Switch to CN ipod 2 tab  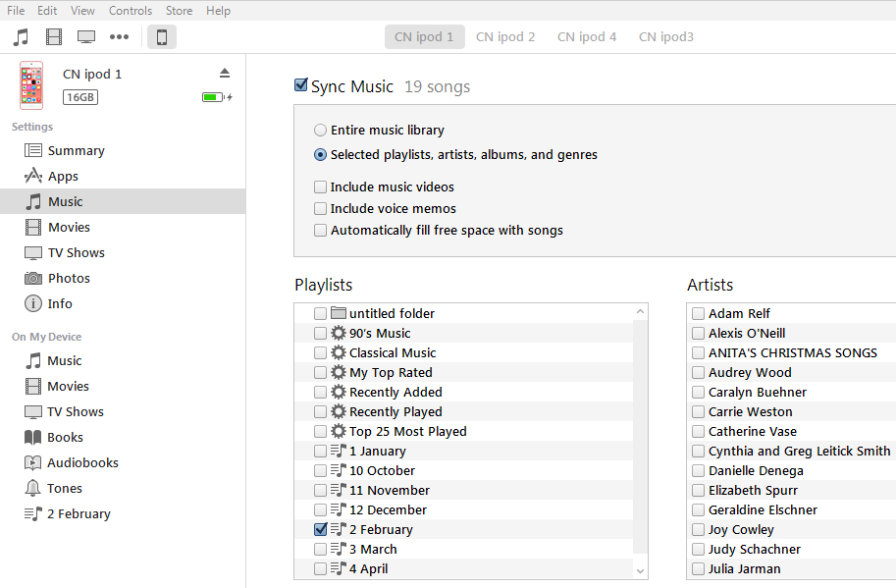click(x=505, y=37)
